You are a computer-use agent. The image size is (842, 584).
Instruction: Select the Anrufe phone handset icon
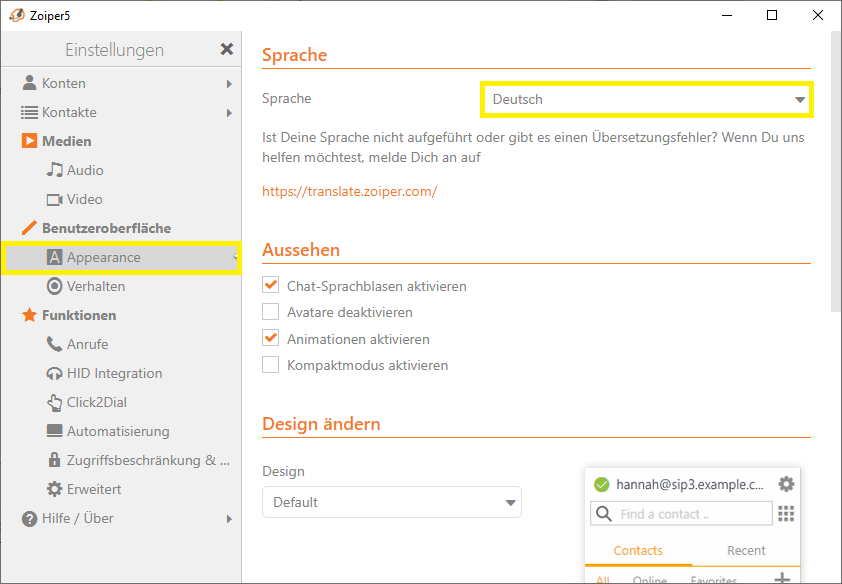[54, 344]
